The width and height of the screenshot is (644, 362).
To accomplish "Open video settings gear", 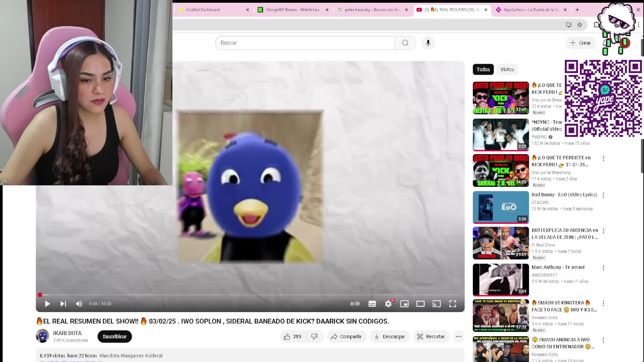I will [x=388, y=304].
